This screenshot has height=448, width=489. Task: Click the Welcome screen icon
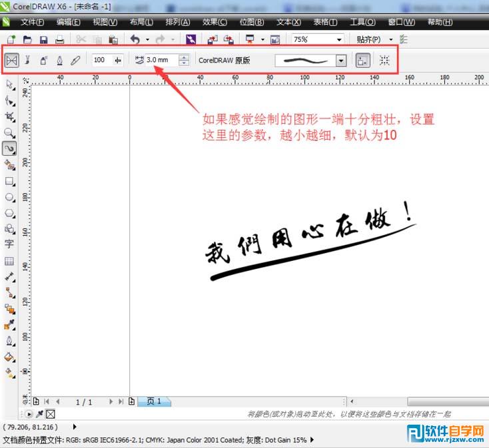(x=275, y=39)
